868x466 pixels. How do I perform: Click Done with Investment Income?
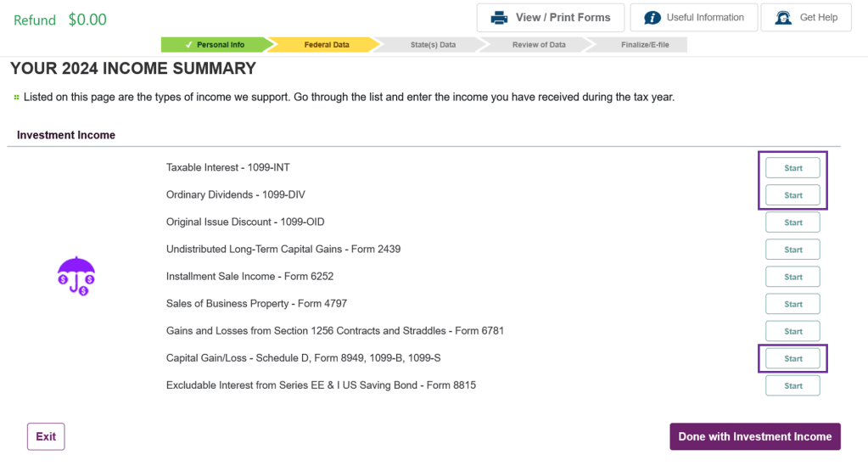click(754, 436)
